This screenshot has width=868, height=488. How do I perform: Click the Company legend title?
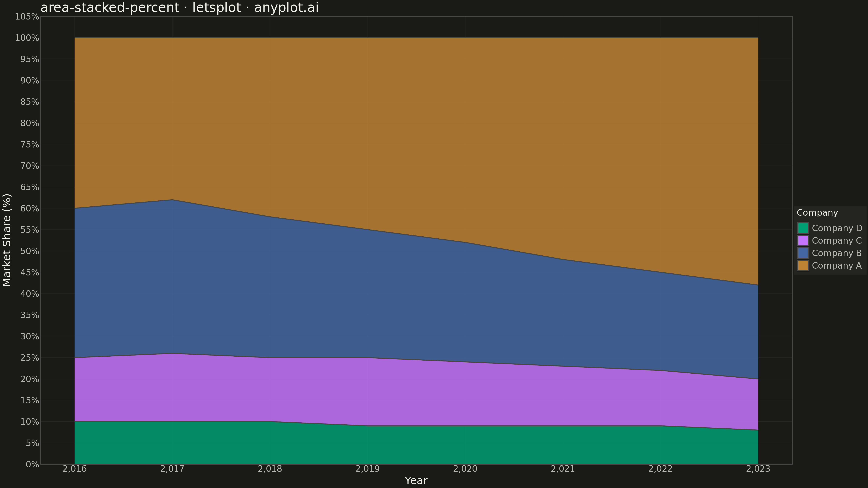(x=817, y=213)
